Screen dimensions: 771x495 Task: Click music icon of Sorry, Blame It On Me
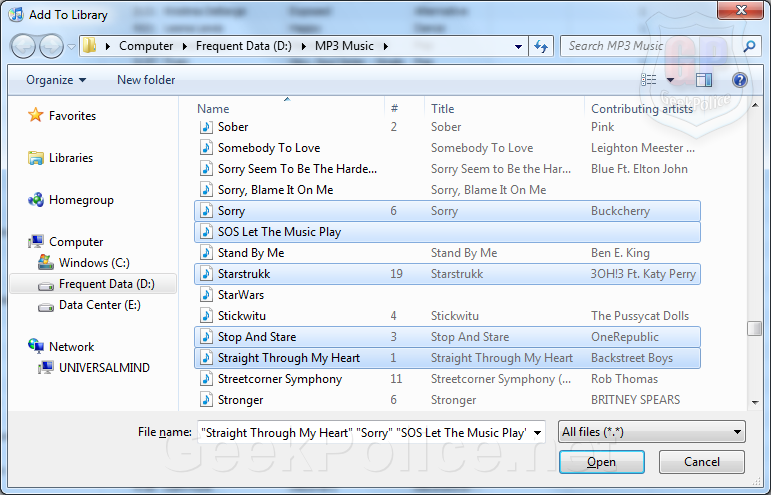(207, 190)
